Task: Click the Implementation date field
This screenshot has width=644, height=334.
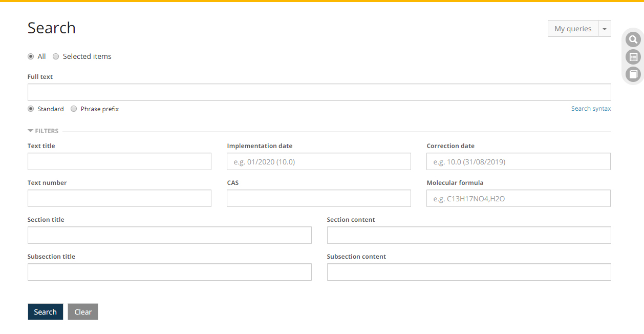Action: click(318, 161)
